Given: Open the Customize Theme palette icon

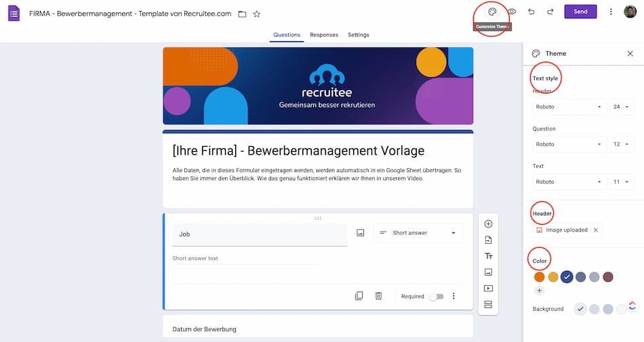Looking at the screenshot, I should pos(492,12).
